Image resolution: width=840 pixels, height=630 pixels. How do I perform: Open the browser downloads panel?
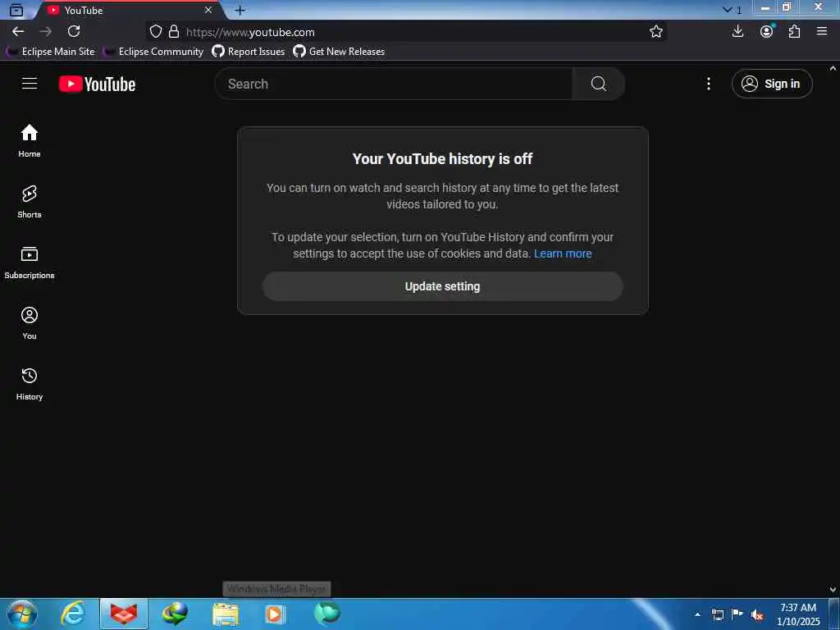pos(737,32)
